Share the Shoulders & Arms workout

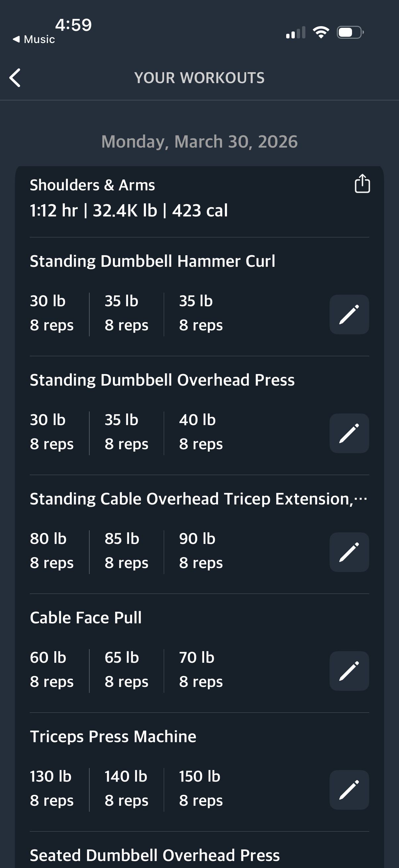click(362, 184)
